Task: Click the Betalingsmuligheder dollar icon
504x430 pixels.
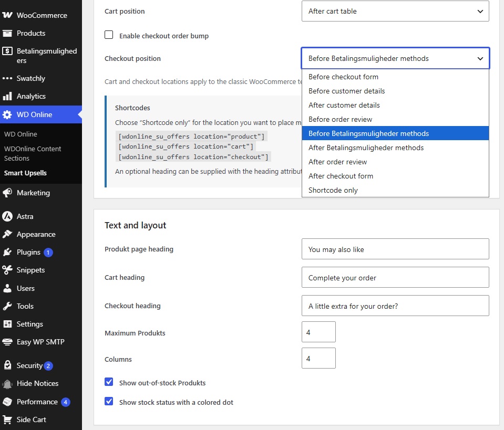Action: pyautogui.click(x=7, y=51)
